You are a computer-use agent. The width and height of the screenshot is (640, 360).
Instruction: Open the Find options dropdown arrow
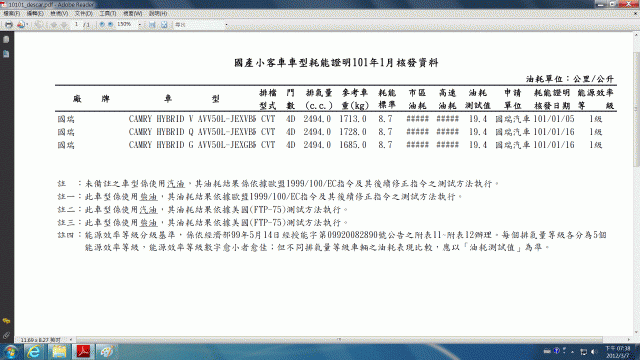click(227, 24)
